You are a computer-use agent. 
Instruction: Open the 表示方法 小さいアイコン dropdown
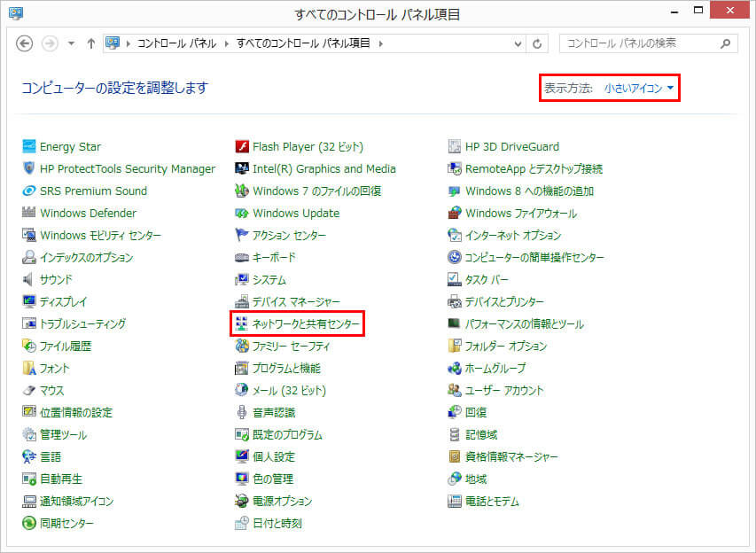[x=639, y=88]
